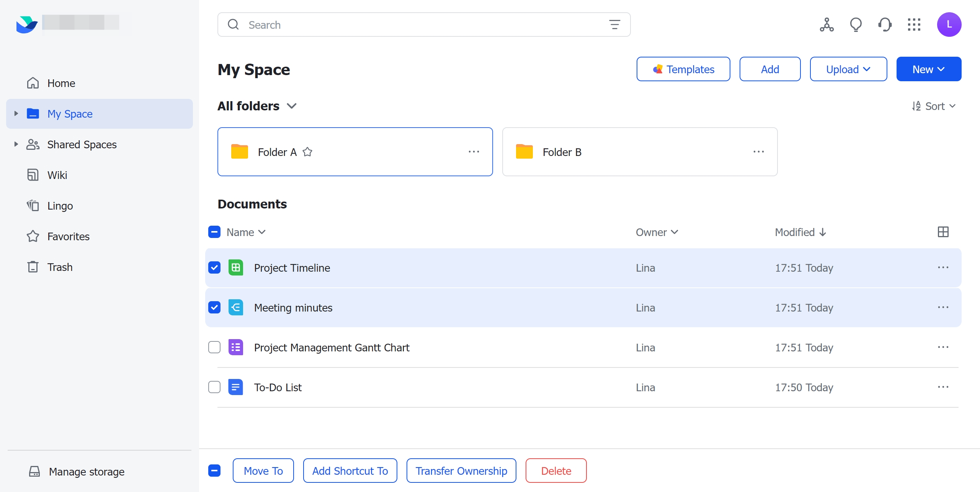The height and width of the screenshot is (492, 980).
Task: Switch documents to grid view
Action: tap(943, 232)
